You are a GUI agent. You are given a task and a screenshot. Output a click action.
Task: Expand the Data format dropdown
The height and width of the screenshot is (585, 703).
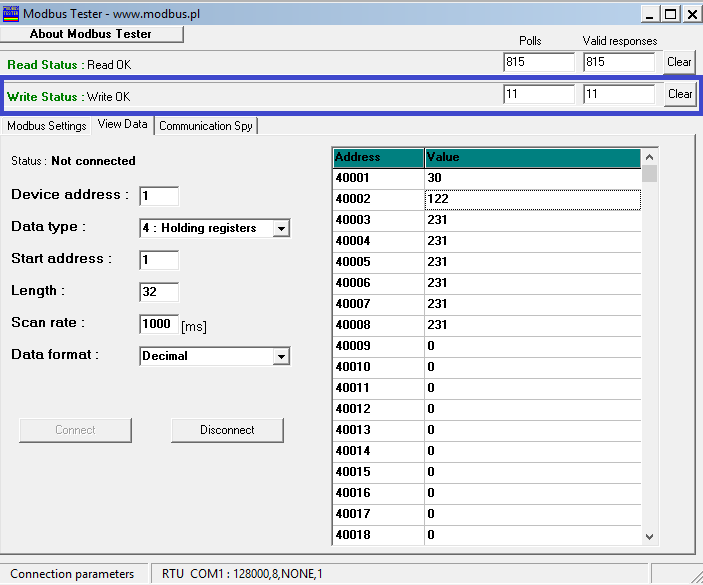[x=281, y=357]
